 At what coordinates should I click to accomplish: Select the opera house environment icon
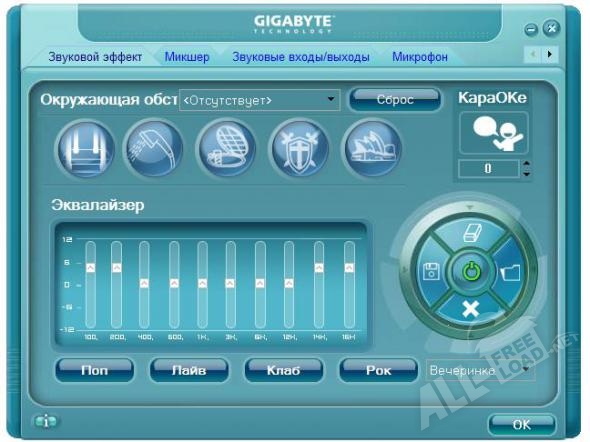(373, 148)
